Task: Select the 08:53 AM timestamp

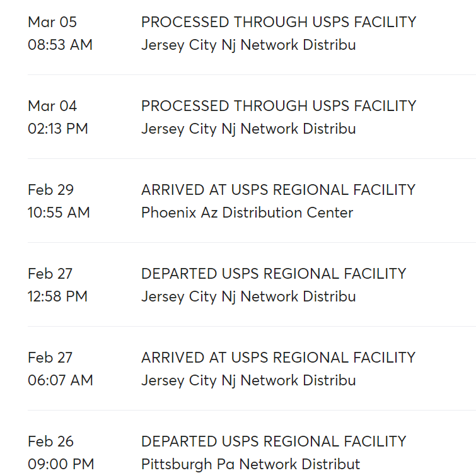Action: coord(60,45)
